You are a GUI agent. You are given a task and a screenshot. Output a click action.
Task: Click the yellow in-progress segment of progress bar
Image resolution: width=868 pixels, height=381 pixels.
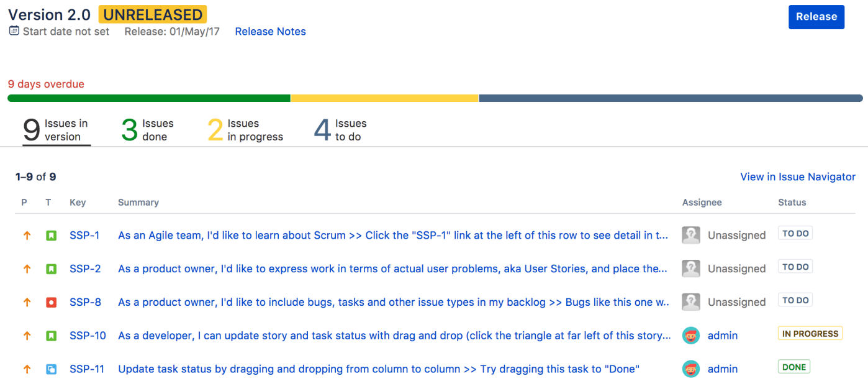click(384, 98)
